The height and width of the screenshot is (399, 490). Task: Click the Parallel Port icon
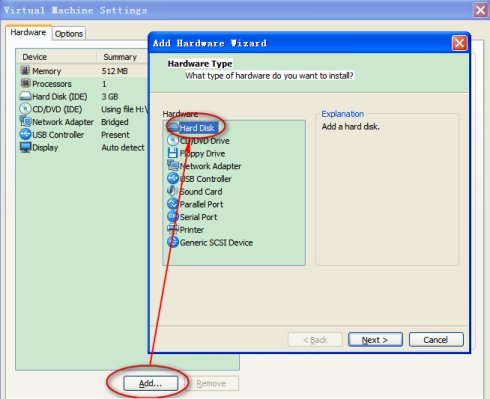point(173,204)
